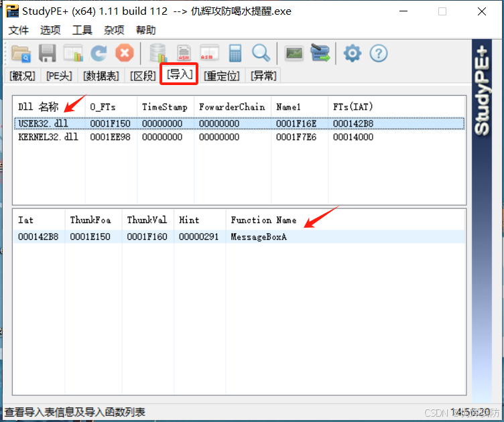Click the FTs(IAT) column header

tap(397, 107)
